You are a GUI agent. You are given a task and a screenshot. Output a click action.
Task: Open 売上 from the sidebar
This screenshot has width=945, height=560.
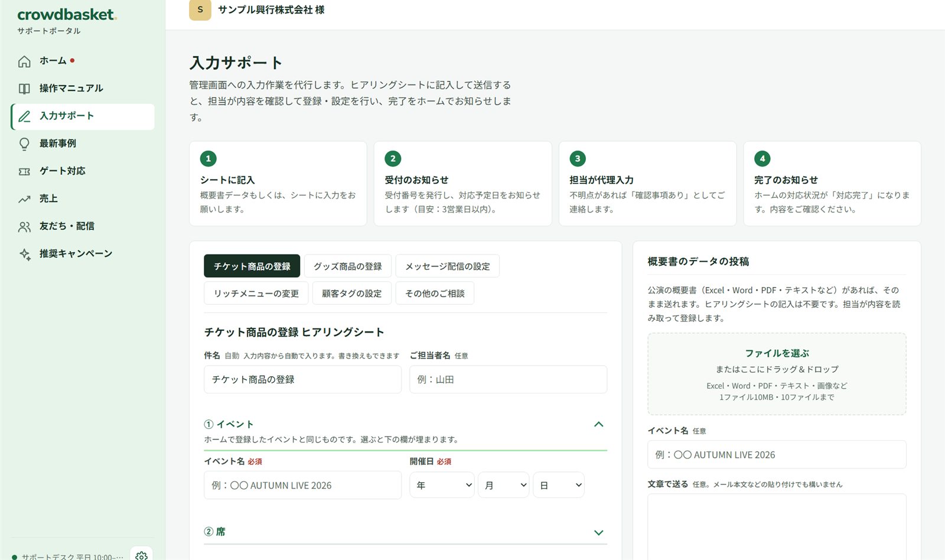click(x=83, y=199)
